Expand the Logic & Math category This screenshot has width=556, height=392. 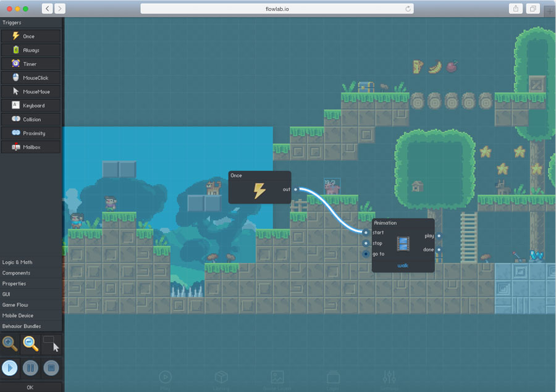pyautogui.click(x=31, y=262)
